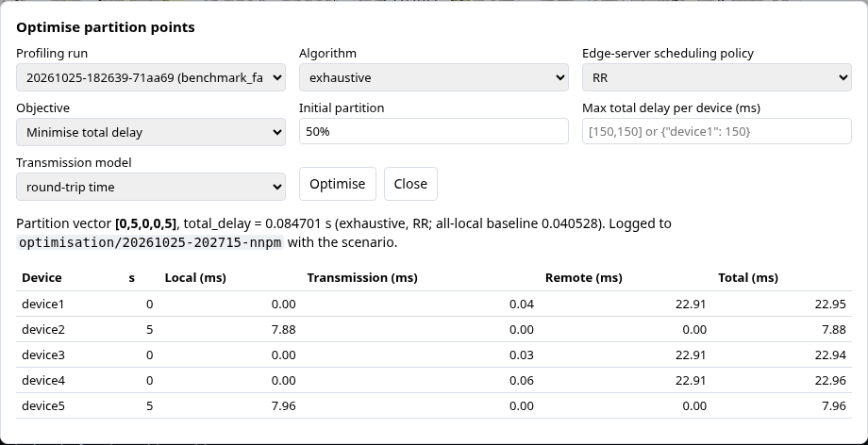The height and width of the screenshot is (445, 868).
Task: Click the optimisation/20261025-202715-nnpm log path
Action: (150, 242)
